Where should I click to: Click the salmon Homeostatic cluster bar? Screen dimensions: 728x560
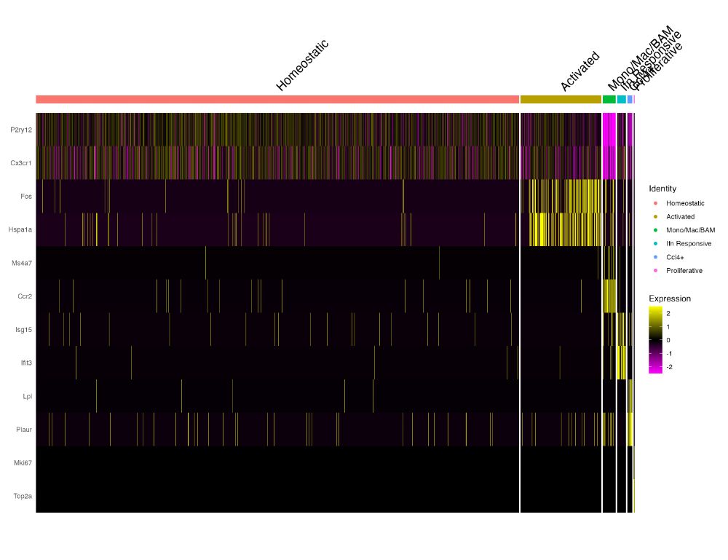(x=277, y=99)
